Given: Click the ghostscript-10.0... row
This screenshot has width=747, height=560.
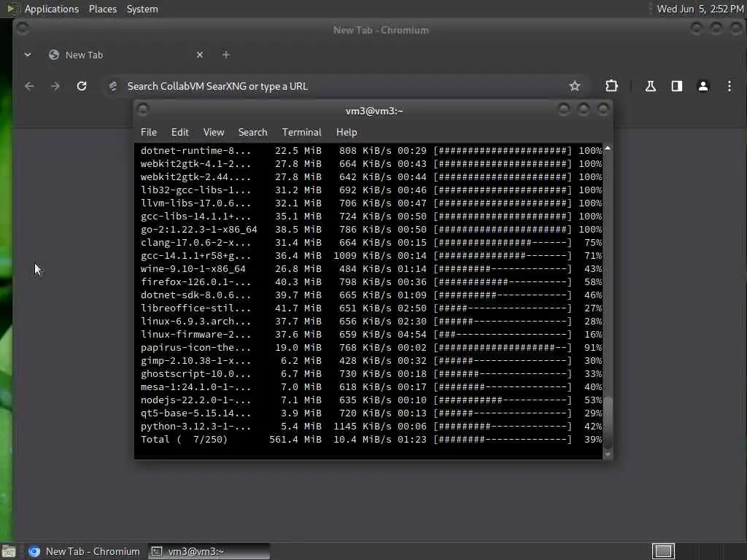Looking at the screenshot, I should click(371, 374).
